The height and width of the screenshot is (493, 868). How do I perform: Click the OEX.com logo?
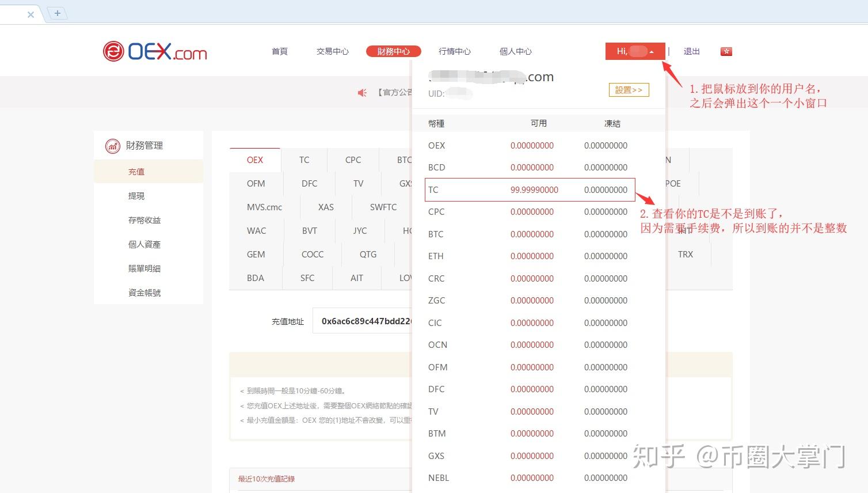click(154, 52)
